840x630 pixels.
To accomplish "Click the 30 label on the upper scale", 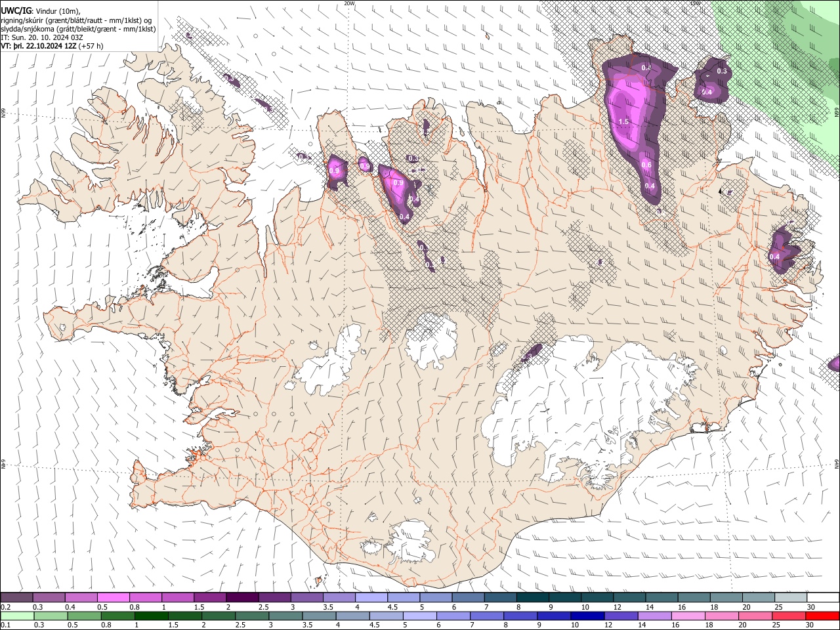I will [x=811, y=607].
